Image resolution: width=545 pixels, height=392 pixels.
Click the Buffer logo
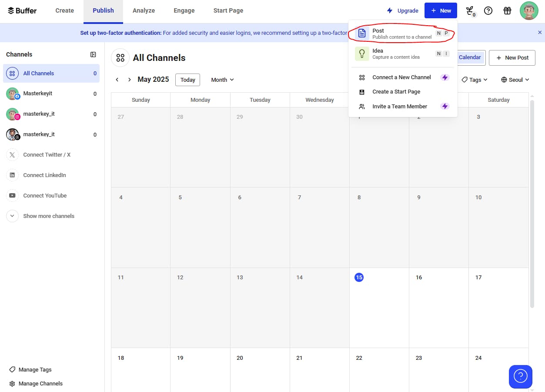point(22,10)
